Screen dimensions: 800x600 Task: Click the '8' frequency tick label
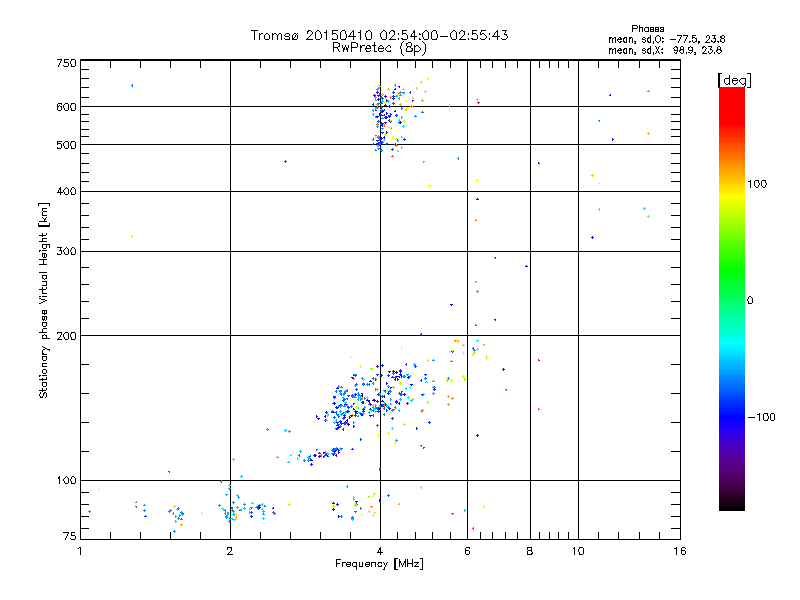[x=530, y=551]
